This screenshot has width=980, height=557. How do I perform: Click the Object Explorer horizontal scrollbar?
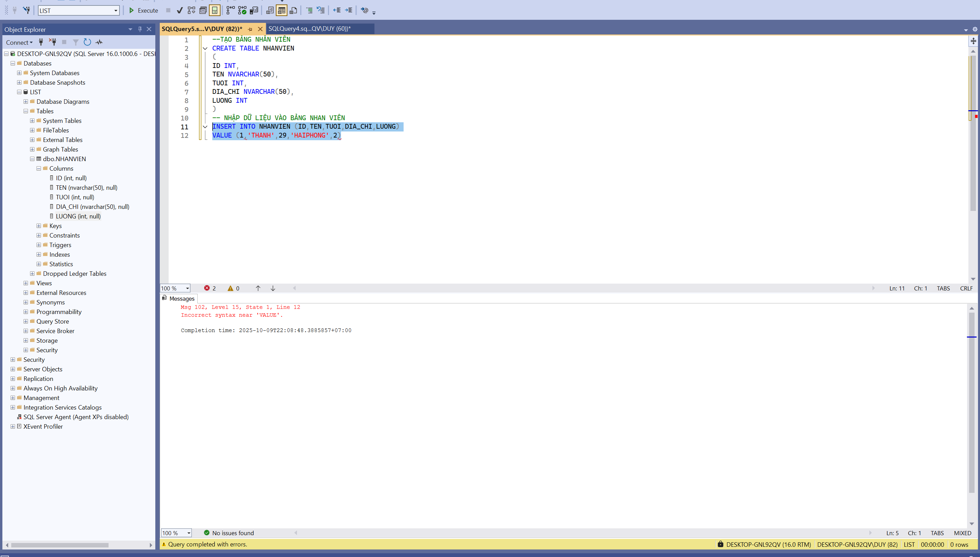click(x=60, y=545)
